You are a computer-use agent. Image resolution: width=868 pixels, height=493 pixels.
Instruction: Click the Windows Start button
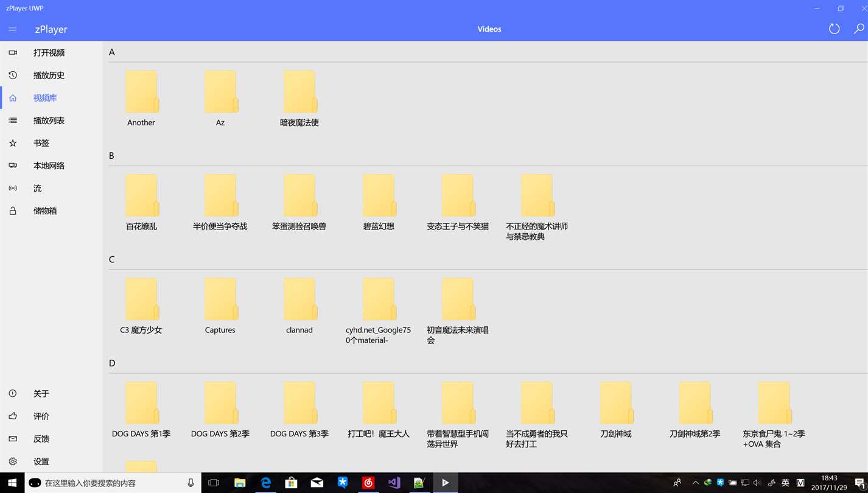point(12,483)
